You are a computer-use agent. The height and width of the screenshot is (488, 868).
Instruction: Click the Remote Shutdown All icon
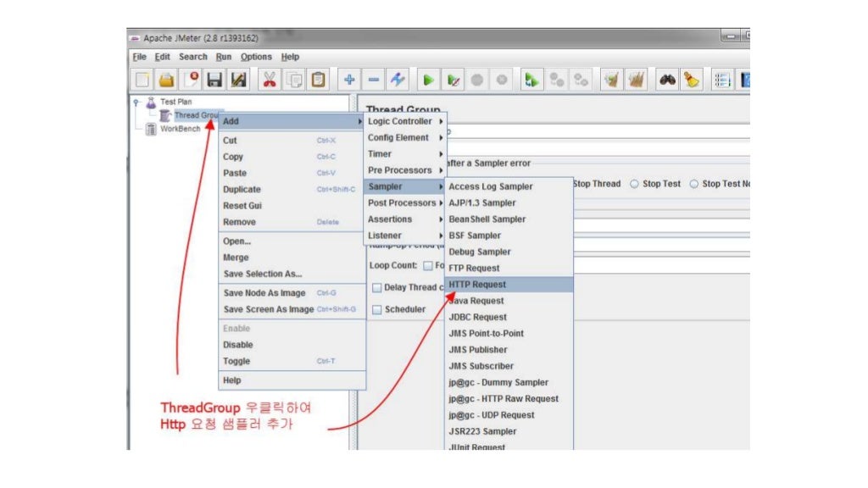click(x=581, y=80)
